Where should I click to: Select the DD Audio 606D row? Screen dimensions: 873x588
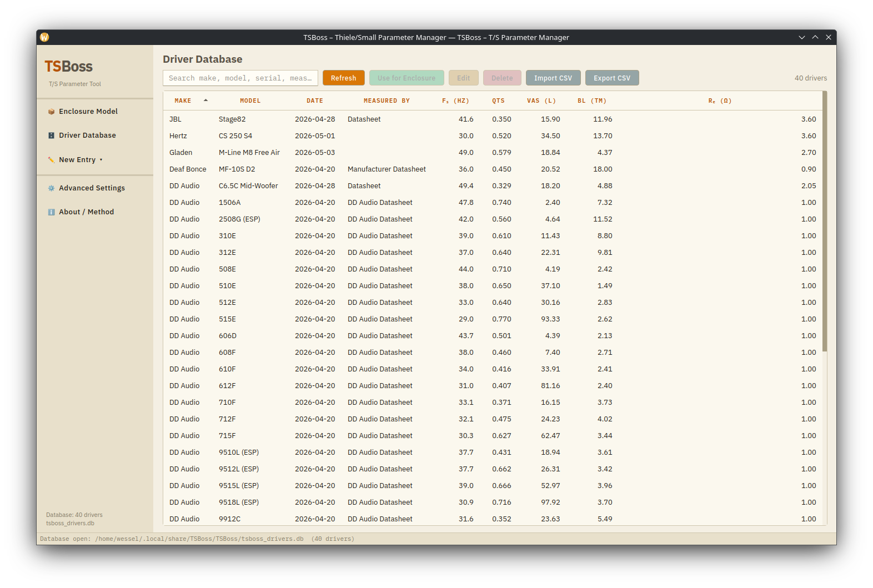pos(493,336)
